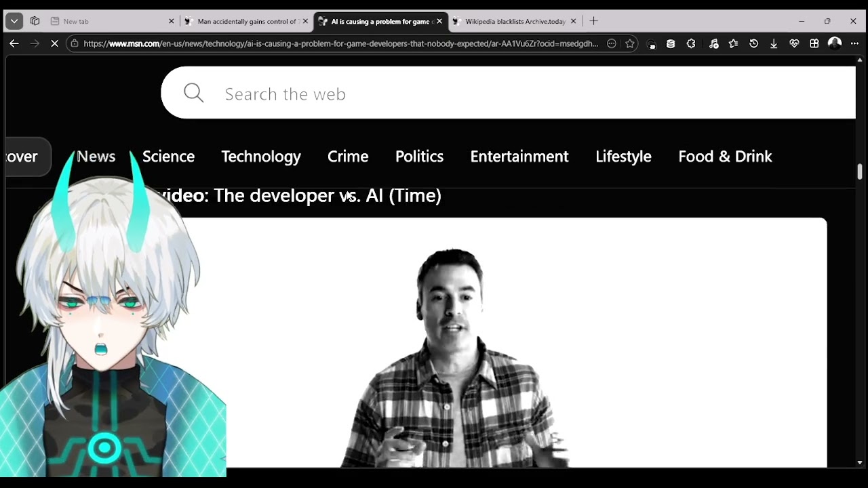This screenshot has width=868, height=488.
Task: Open the Technology category
Action: 261,157
